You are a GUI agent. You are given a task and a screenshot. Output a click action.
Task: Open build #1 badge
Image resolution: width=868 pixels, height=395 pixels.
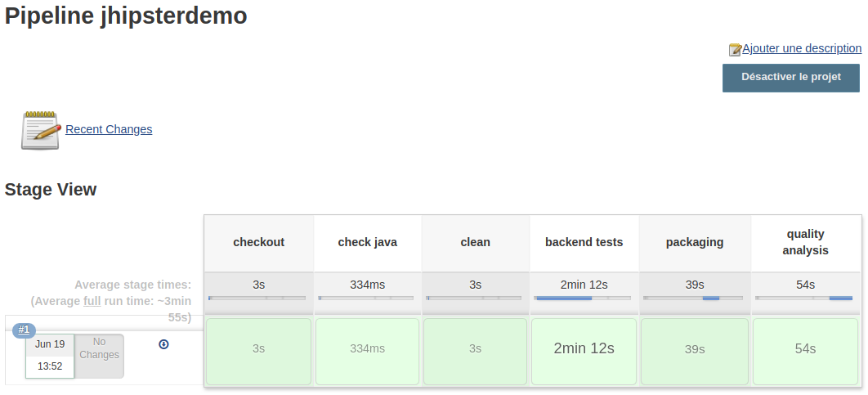pos(24,330)
